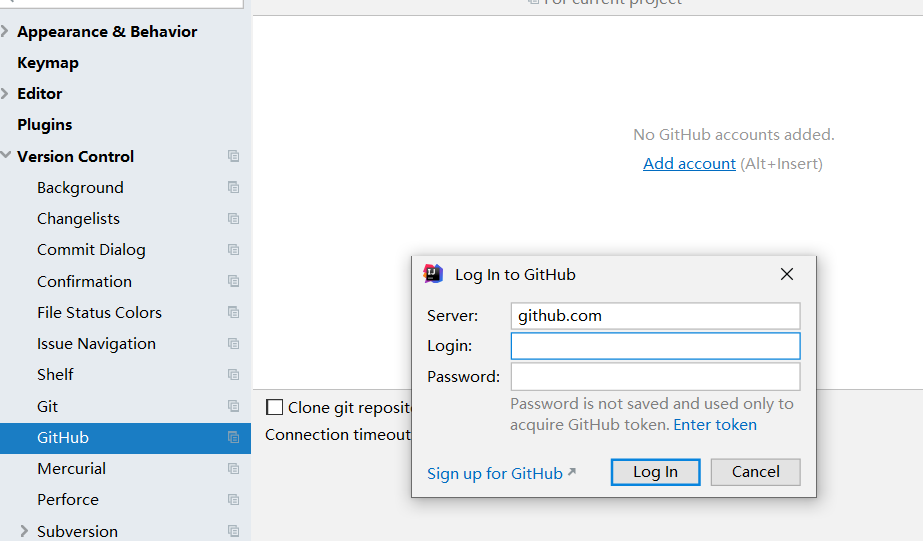Click the project-level icon beside Version Control
This screenshot has height=541, width=923.
click(233, 156)
